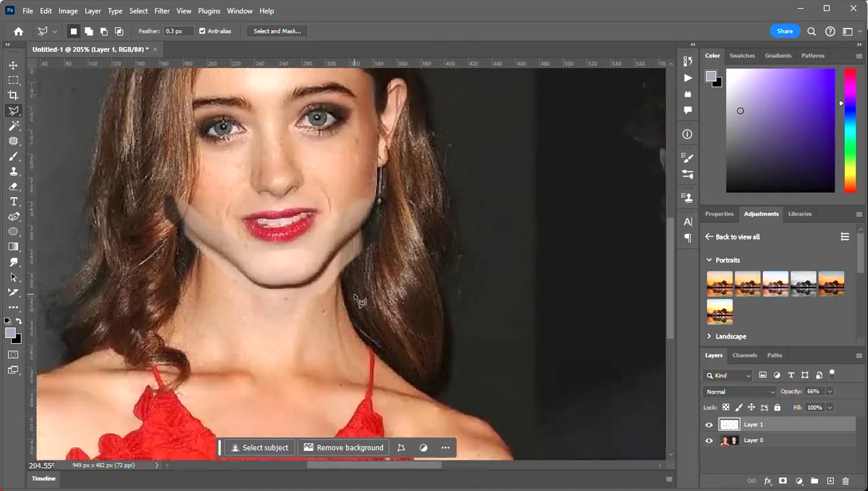
Task: Click the Select and Mask button
Action: pos(277,31)
